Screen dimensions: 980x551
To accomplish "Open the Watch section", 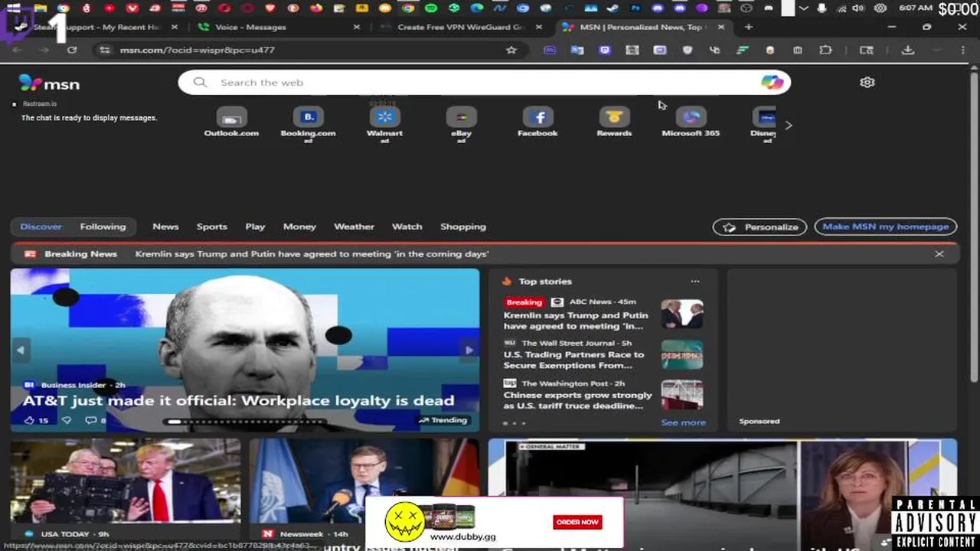I will [x=407, y=227].
